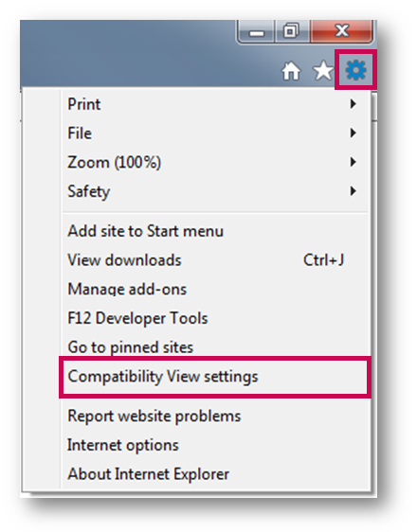The height and width of the screenshot is (532, 417).
Task: Open the Favorites star icon
Action: pyautogui.click(x=323, y=71)
